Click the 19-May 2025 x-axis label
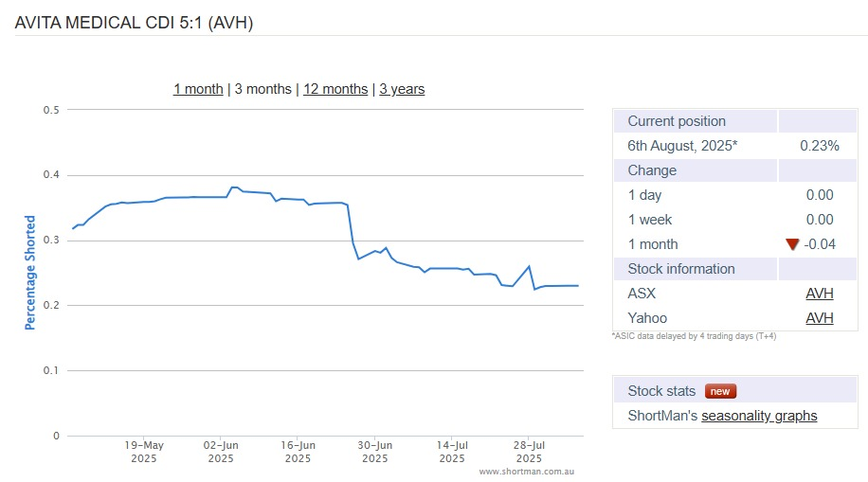 coord(144,451)
